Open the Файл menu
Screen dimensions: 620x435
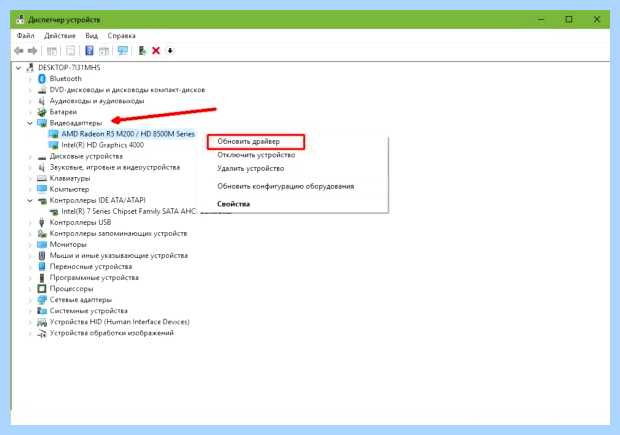[26, 36]
